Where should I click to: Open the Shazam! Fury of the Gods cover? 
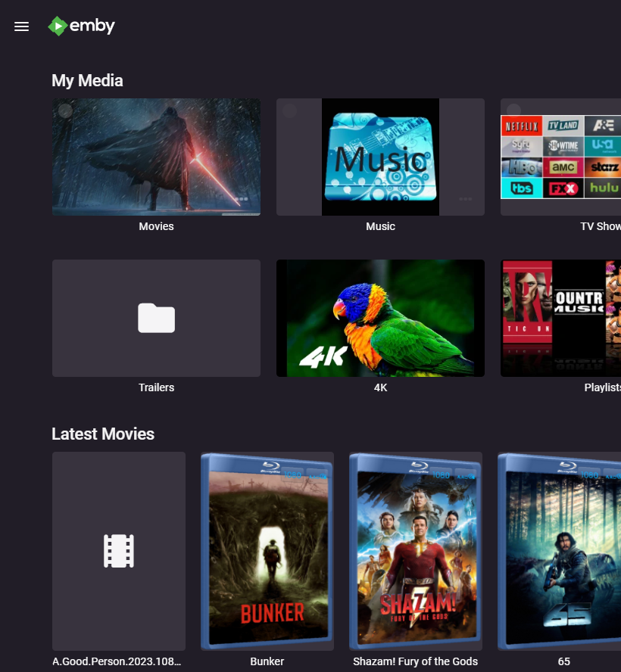pos(416,551)
